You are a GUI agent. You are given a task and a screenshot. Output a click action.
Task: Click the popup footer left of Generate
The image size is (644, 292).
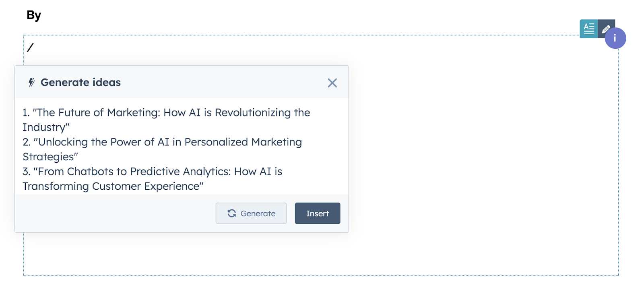[x=115, y=213]
